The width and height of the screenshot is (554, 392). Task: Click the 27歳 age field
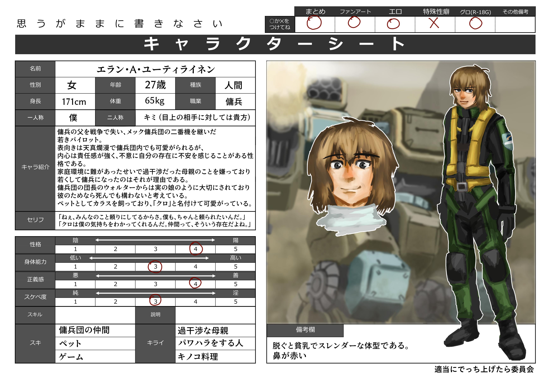[155, 85]
